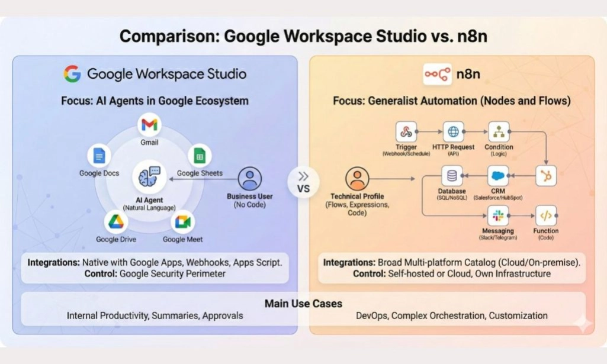
Task: Click the '(No Code)' label
Action: (x=250, y=205)
